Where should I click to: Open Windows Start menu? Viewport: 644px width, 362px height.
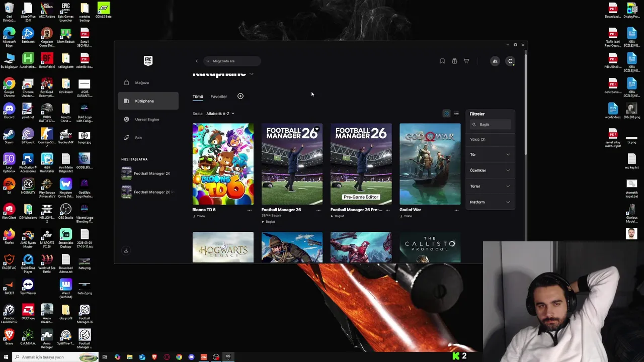(x=6, y=357)
